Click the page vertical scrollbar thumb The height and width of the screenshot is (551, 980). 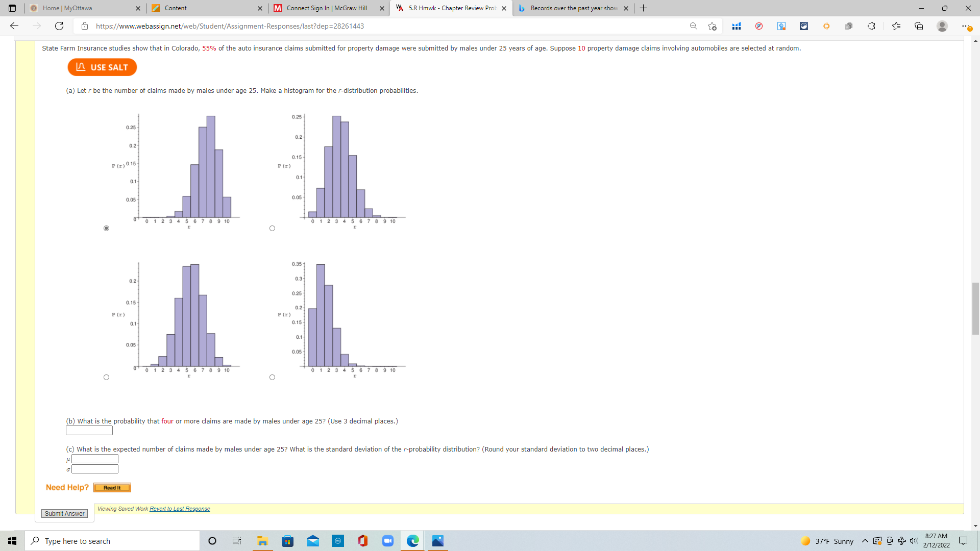click(975, 308)
